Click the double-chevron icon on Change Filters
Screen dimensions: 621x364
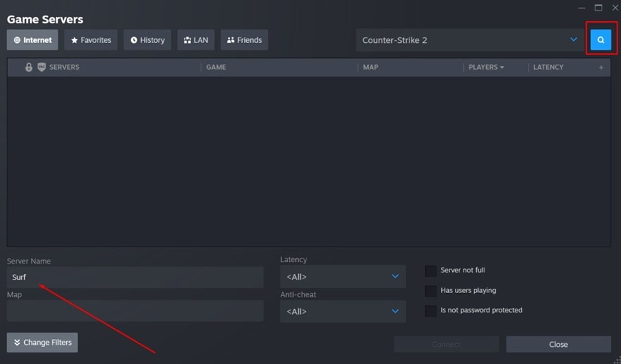[x=17, y=342]
